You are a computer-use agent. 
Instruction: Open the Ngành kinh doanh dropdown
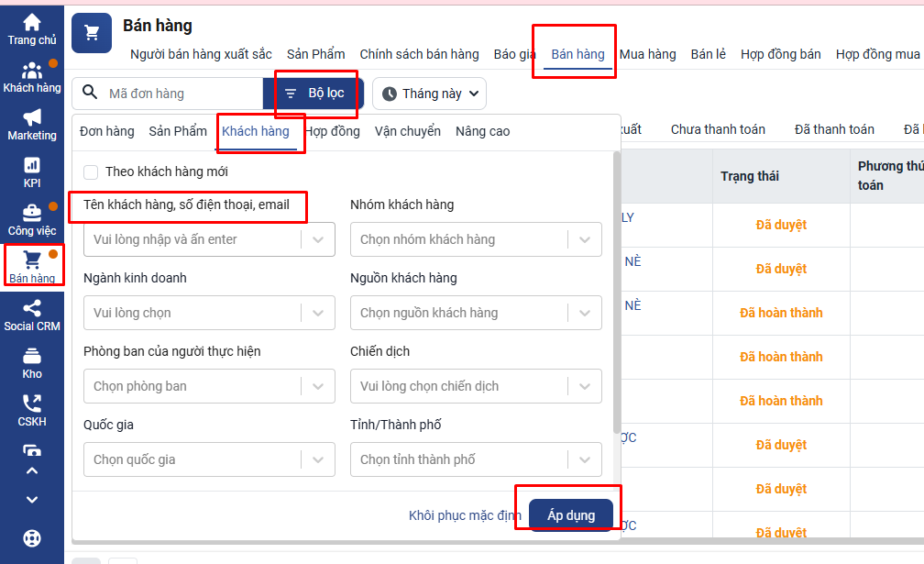pos(209,313)
